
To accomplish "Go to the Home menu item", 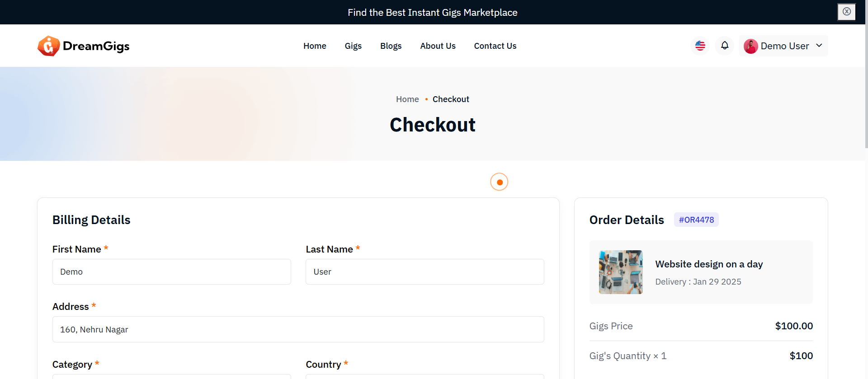I will pos(315,46).
